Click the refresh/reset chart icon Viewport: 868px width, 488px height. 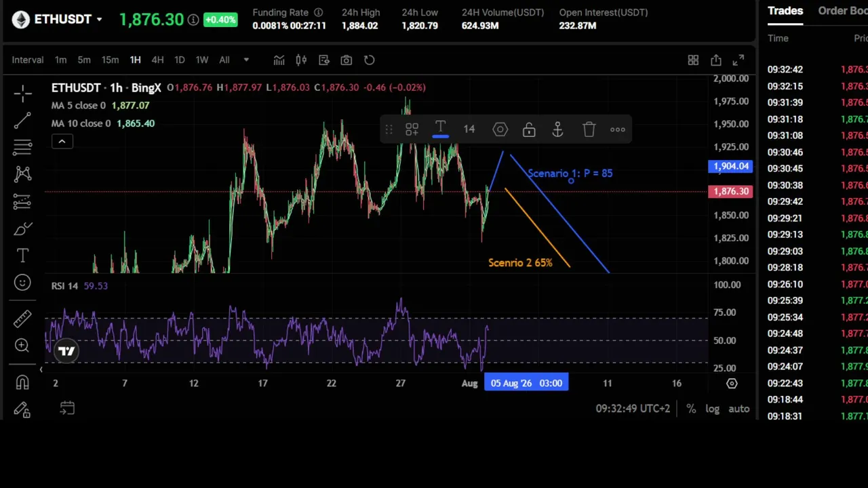coord(369,60)
